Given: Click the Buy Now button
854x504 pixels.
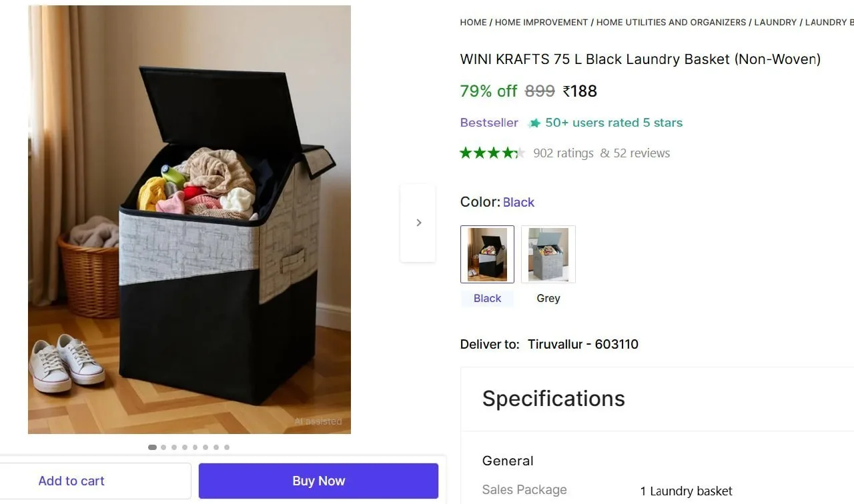Looking at the screenshot, I should (x=318, y=481).
